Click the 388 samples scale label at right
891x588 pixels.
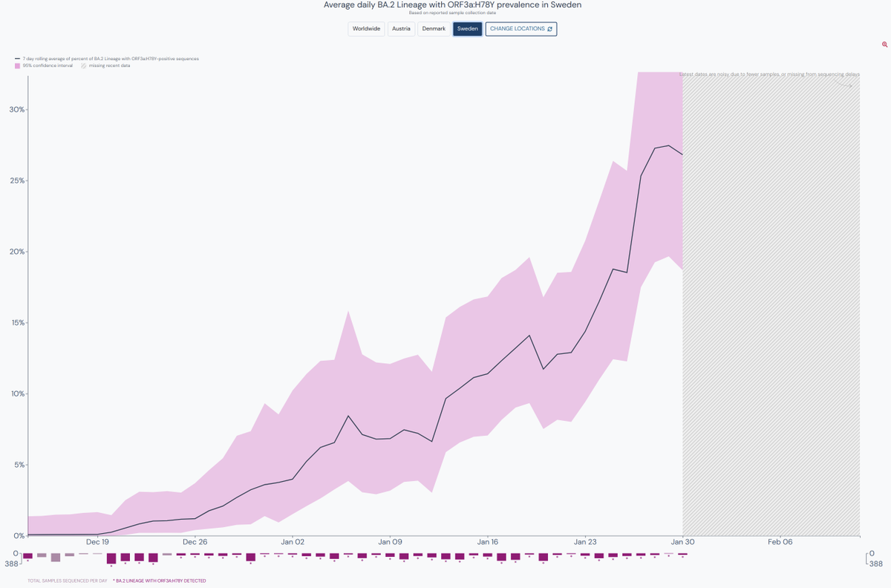tap(876, 564)
